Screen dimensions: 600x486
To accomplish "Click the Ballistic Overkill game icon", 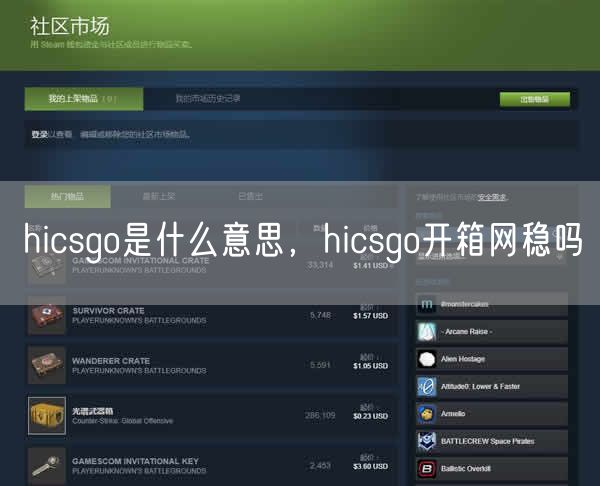I will [427, 468].
